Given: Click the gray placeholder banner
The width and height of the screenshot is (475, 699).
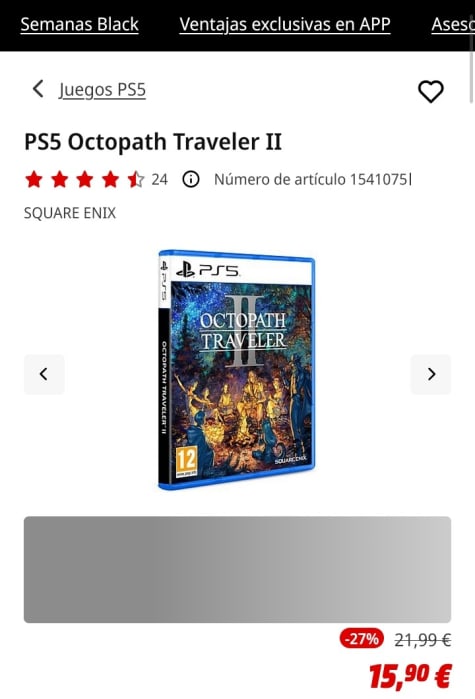Looking at the screenshot, I should pyautogui.click(x=238, y=569).
